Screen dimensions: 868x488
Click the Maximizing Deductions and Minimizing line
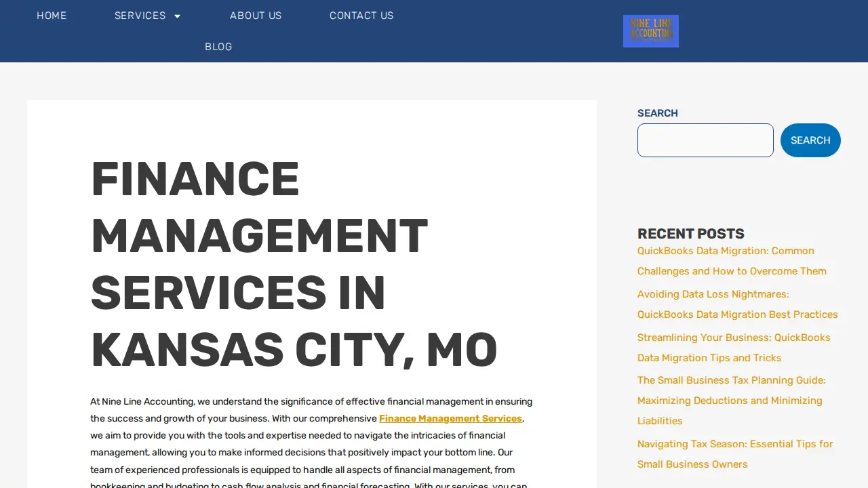730,401
